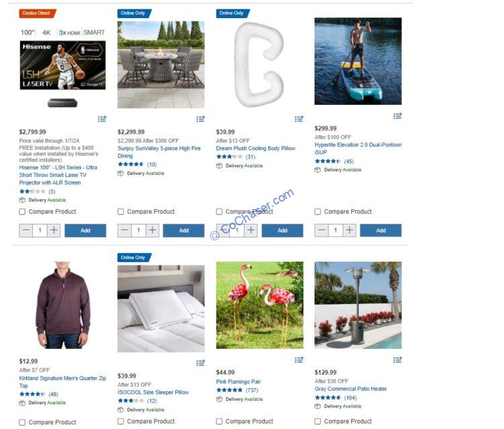Add Sunjoy SunValley dining set to cart

[183, 230]
